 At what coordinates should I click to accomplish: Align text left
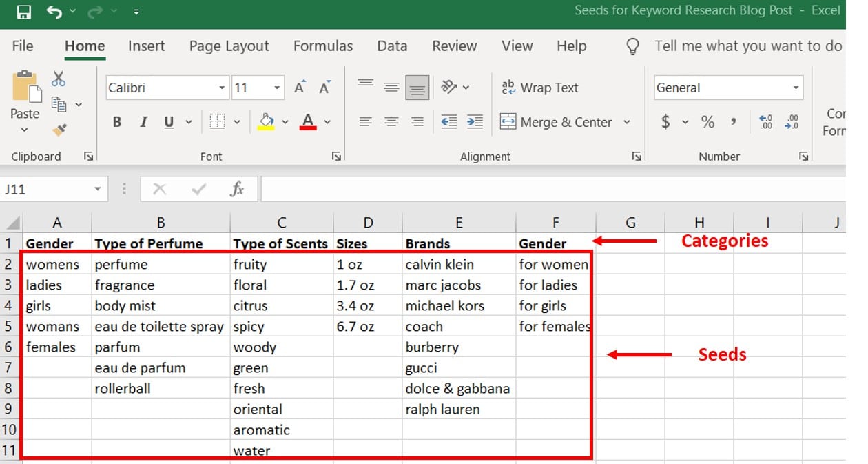pyautogui.click(x=366, y=122)
